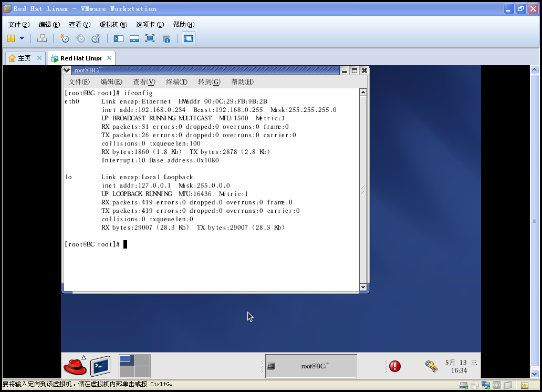Open the terminal's 转到(G) menu
Viewport: 542px width, 392px height.
point(209,81)
